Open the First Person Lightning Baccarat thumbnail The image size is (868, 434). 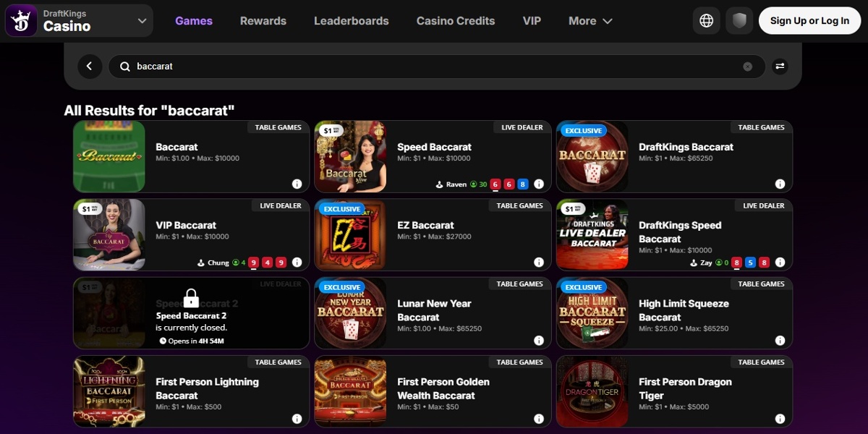(x=109, y=391)
